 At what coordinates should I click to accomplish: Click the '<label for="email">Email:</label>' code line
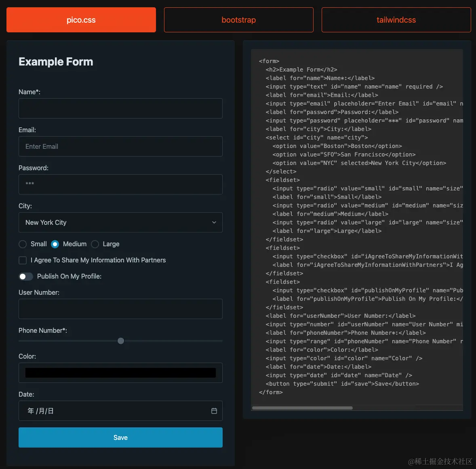[322, 95]
